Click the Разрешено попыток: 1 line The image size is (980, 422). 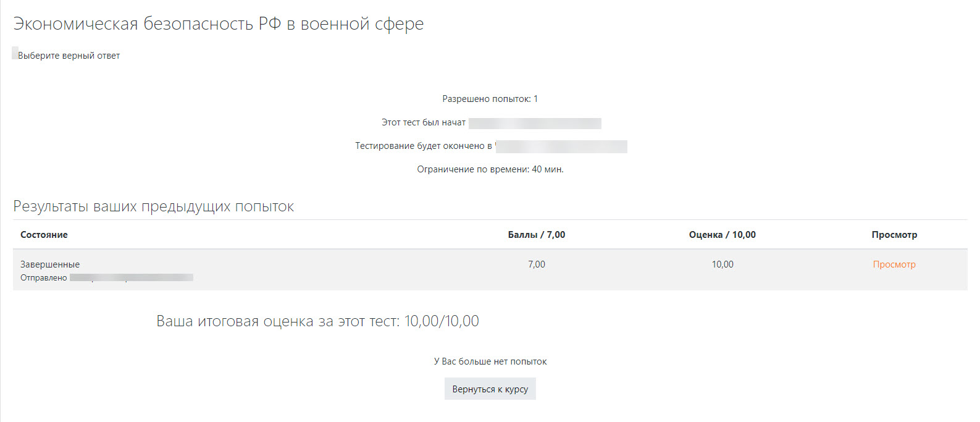[x=490, y=99]
